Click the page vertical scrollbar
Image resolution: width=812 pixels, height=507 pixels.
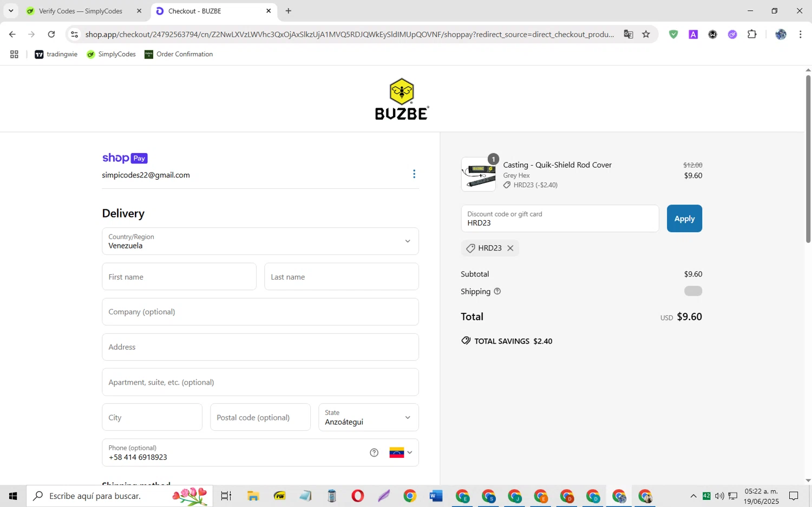click(x=808, y=160)
